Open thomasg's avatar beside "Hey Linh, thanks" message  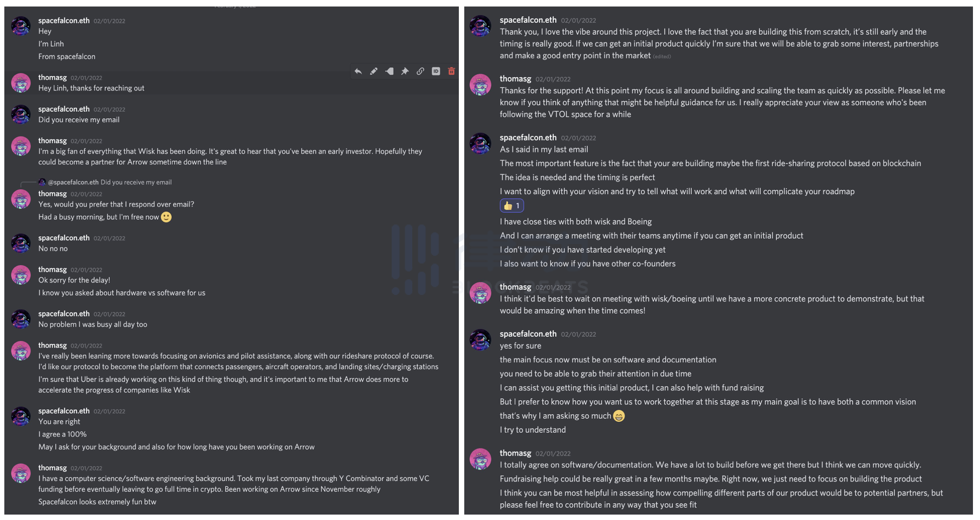pyautogui.click(x=21, y=83)
